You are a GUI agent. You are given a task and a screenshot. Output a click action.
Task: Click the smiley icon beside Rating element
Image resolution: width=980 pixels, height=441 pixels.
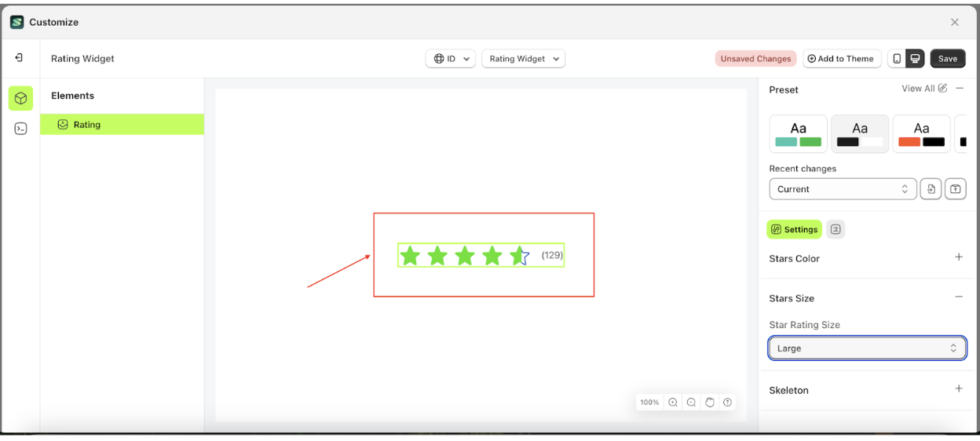click(x=63, y=124)
